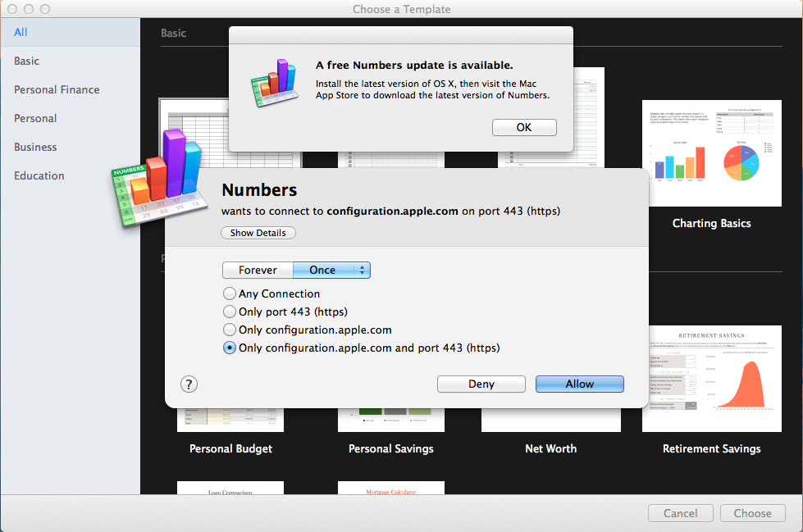Click the Net Worth label
Viewport: 803px width, 532px height.
click(x=550, y=448)
